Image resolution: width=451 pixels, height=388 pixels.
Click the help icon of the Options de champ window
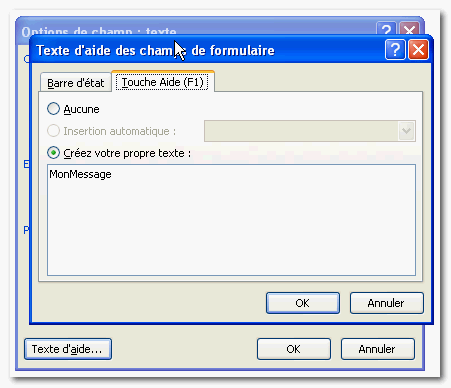tap(386, 29)
